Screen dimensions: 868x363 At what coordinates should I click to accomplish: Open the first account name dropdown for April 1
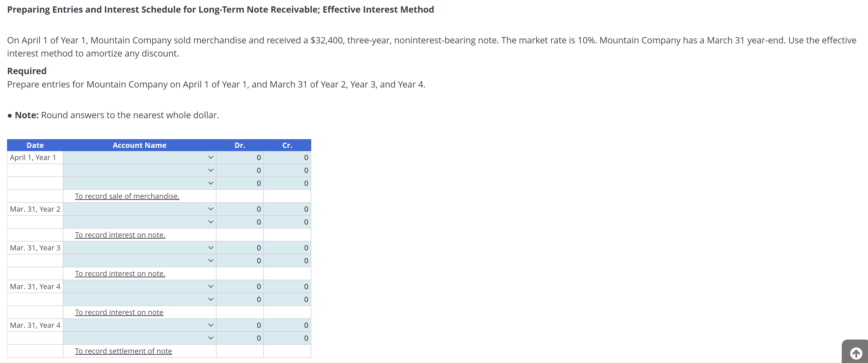point(211,157)
